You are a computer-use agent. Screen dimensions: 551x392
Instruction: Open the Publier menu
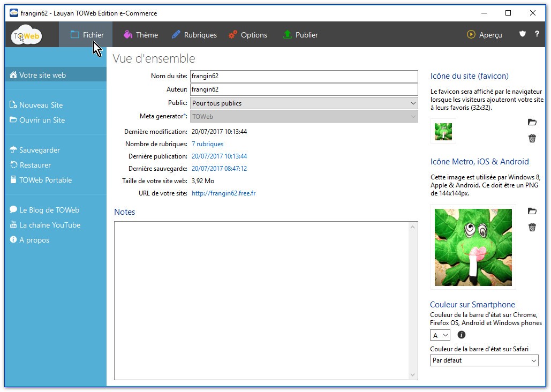click(300, 35)
